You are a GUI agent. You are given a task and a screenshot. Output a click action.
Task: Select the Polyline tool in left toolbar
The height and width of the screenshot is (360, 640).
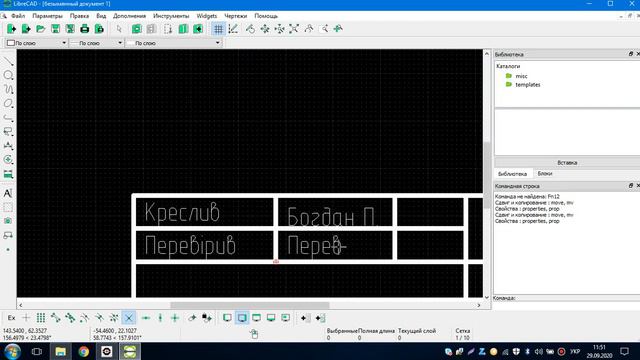[8, 118]
